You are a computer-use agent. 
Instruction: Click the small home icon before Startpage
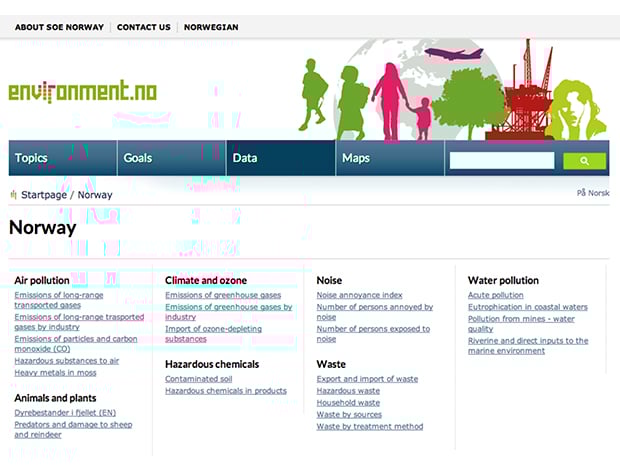pos(13,194)
